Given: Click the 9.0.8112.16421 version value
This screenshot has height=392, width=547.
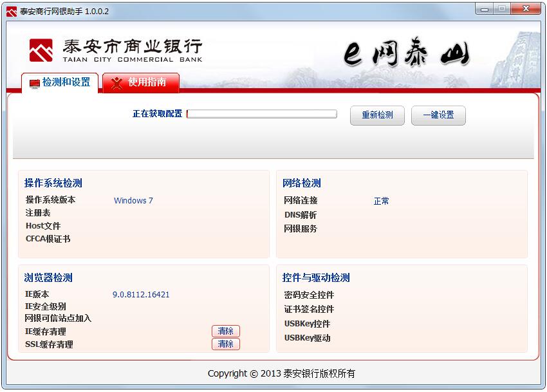Looking at the screenshot, I should (x=141, y=295).
